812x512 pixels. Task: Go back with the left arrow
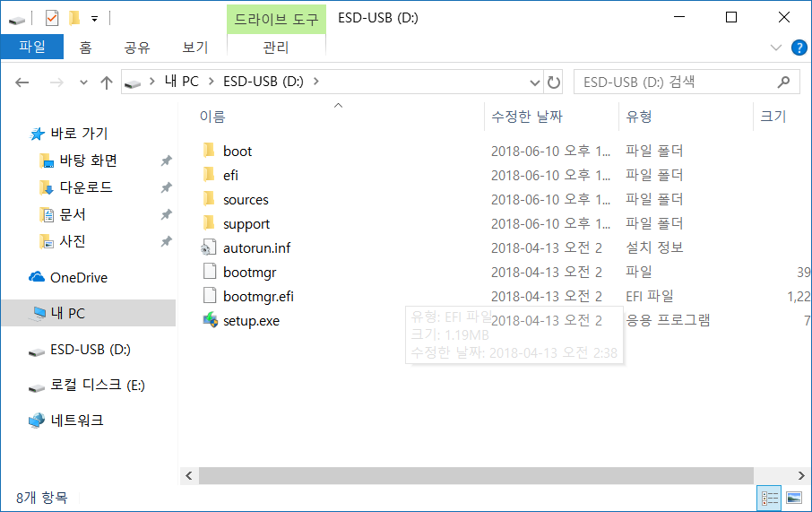coord(22,82)
